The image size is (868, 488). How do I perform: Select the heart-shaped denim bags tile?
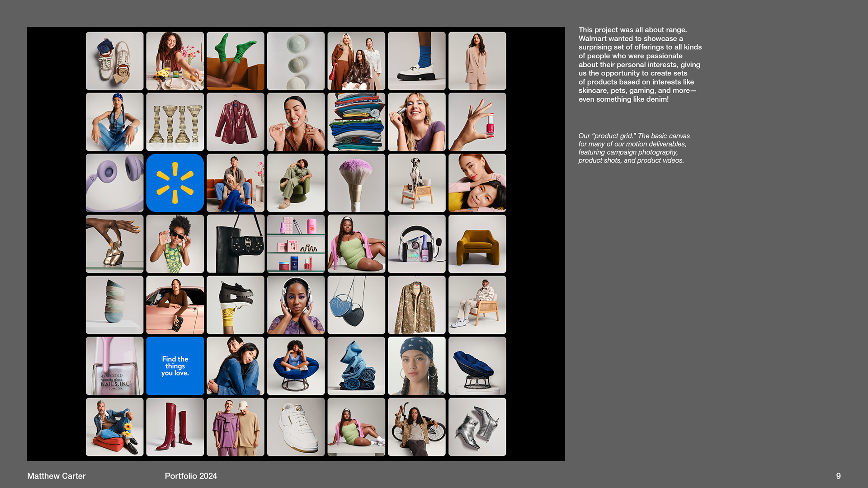(356, 305)
